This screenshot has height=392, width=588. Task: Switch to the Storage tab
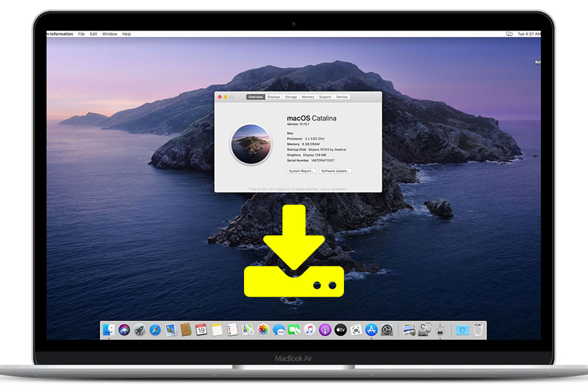pos(291,96)
